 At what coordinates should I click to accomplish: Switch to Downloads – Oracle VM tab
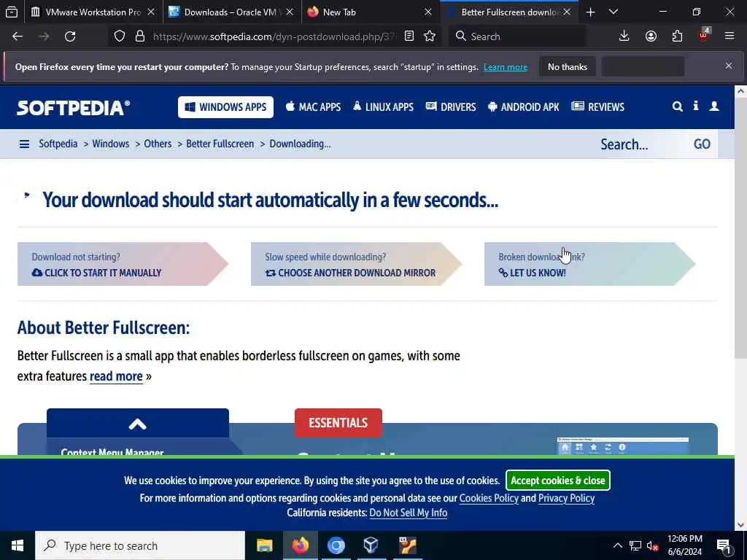tap(230, 12)
